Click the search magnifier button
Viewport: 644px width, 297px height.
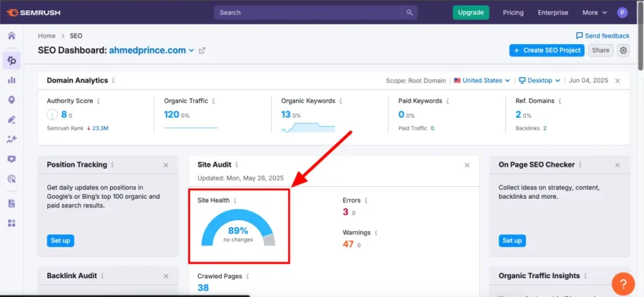[409, 13]
